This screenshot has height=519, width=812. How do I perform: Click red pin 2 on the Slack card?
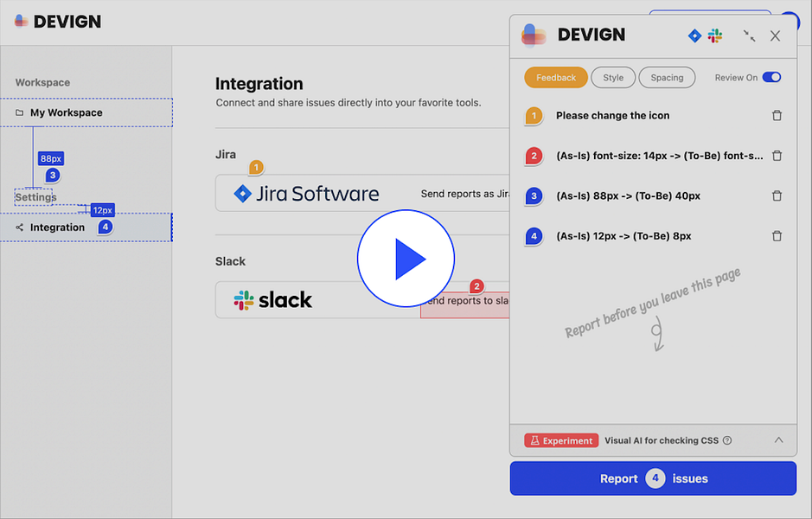coord(476,286)
